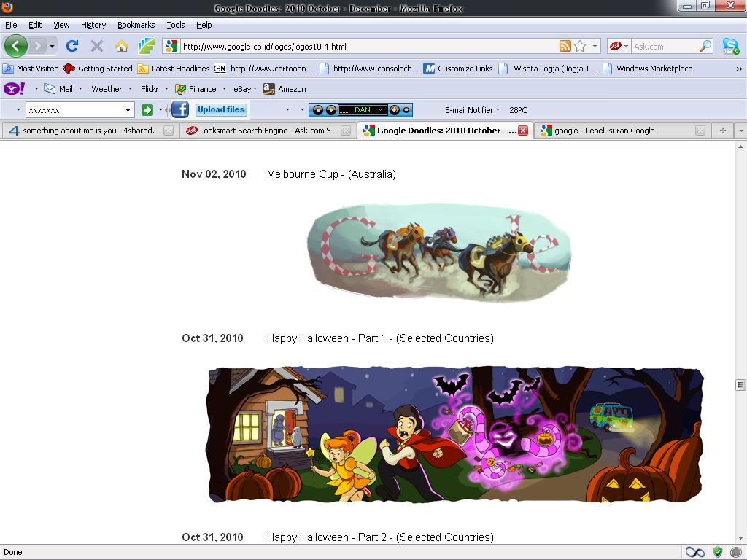The image size is (747, 560).
Task: Bookmark this page with the star icon
Action: pyautogui.click(x=580, y=46)
